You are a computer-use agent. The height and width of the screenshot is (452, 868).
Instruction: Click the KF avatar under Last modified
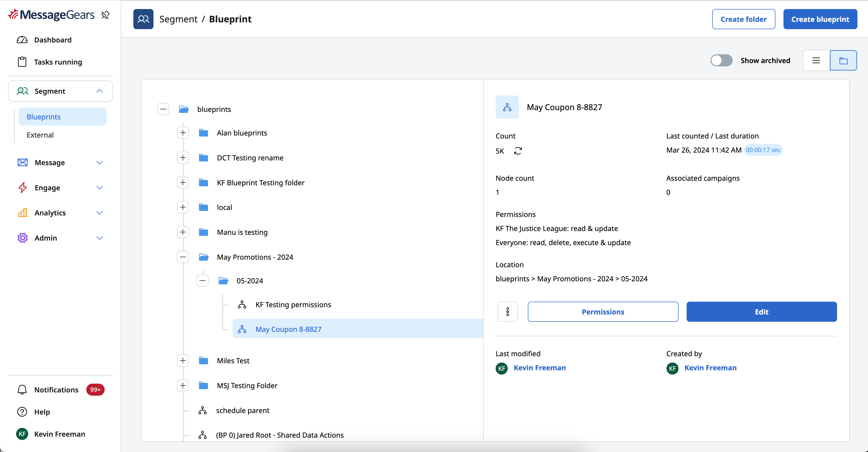(x=502, y=368)
